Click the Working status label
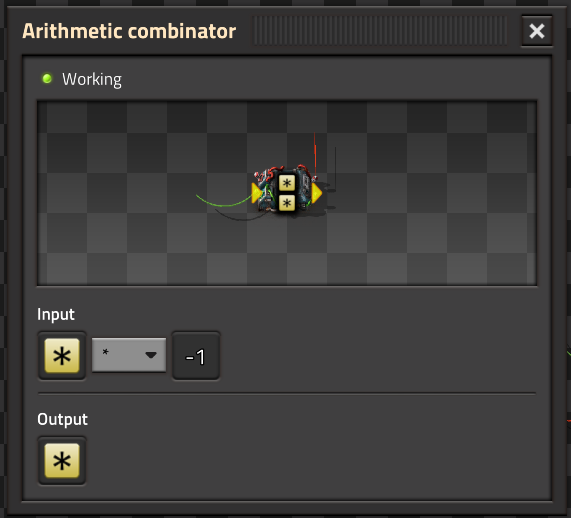Screen dimensions: 571x518 (x=92, y=79)
